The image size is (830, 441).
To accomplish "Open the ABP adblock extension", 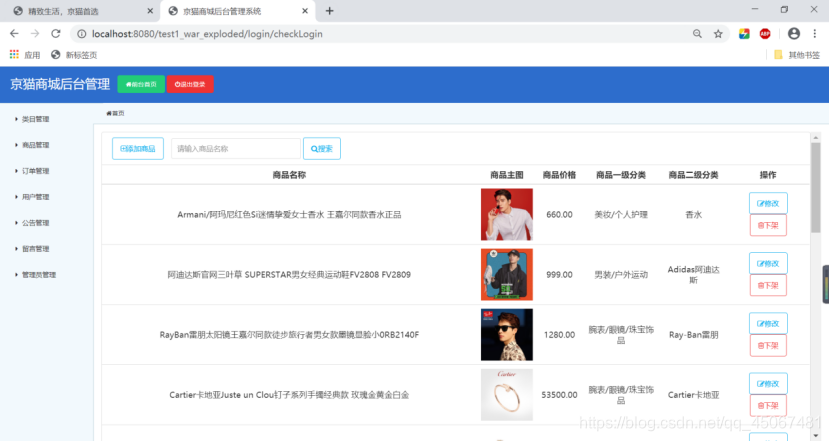I will [x=765, y=34].
